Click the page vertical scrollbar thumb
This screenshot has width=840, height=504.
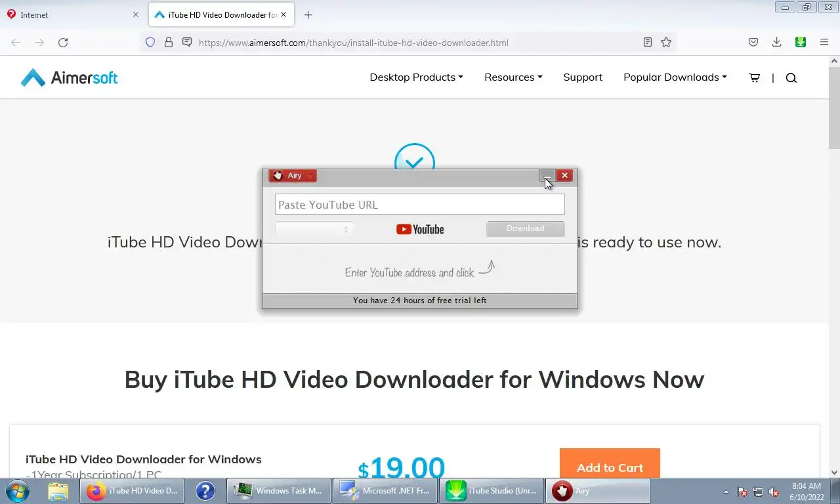click(834, 108)
